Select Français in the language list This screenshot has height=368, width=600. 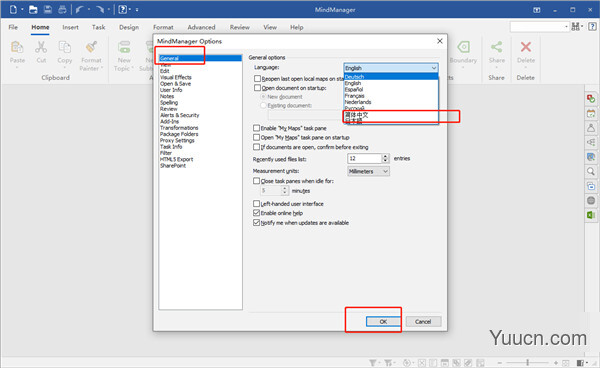coord(391,96)
